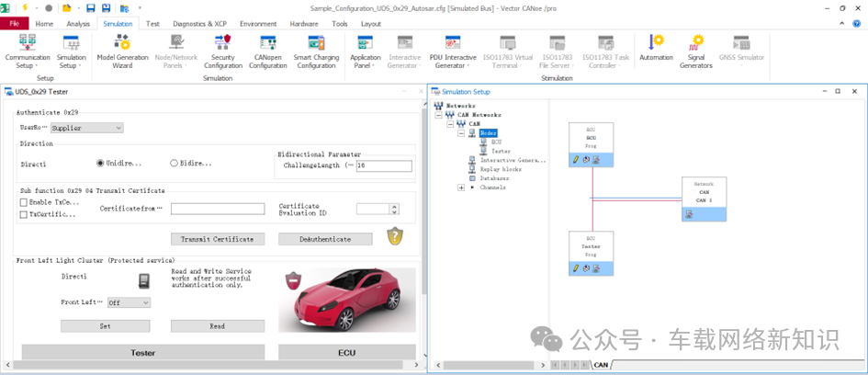Open CANopen Configuration
This screenshot has width=868, height=375.
click(268, 51)
